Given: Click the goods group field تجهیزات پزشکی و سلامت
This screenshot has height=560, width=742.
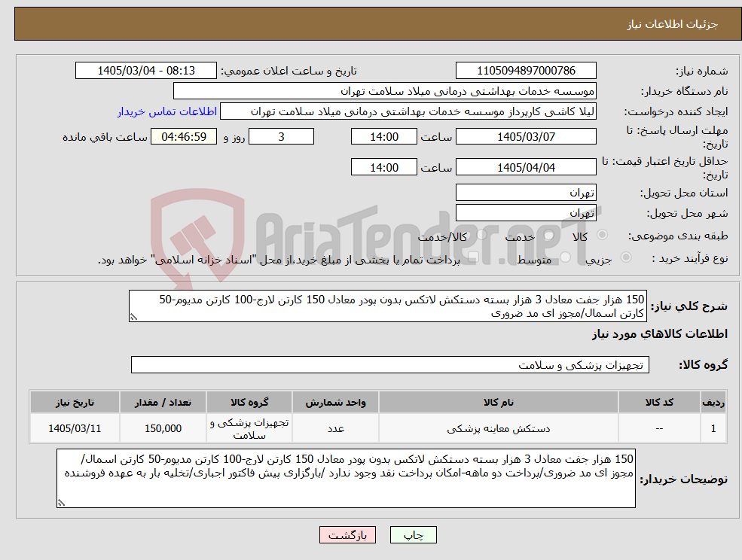Looking at the screenshot, I should (390, 364).
